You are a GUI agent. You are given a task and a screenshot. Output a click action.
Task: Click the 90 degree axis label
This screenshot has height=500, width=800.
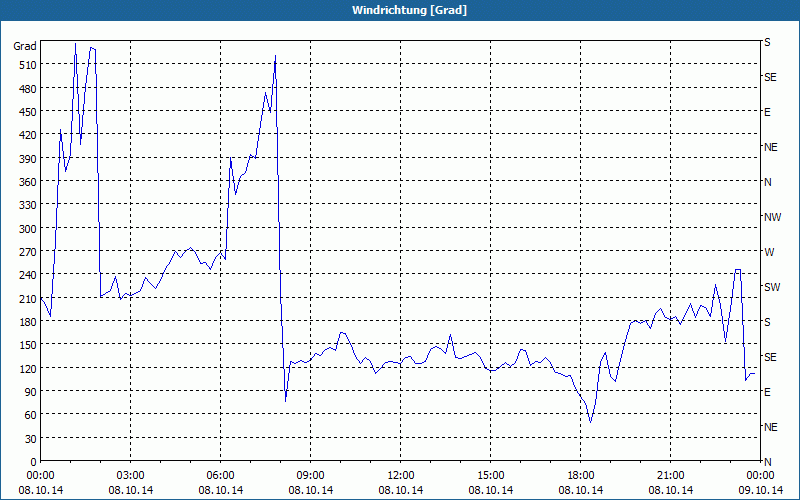[x=31, y=392]
